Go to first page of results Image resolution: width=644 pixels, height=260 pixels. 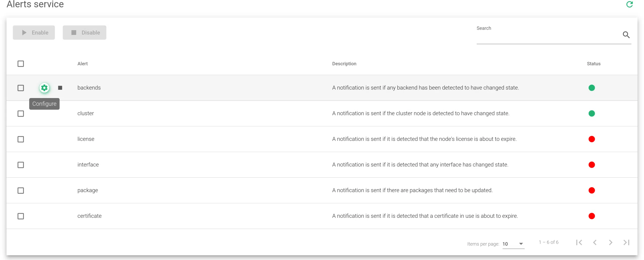(579, 242)
